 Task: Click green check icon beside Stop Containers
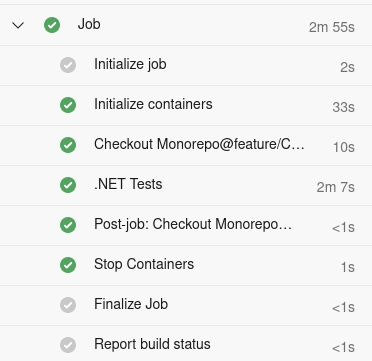tap(68, 265)
